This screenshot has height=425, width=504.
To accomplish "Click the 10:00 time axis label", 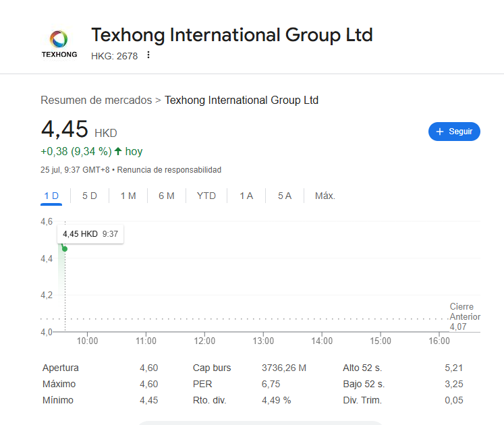I will pos(87,341).
